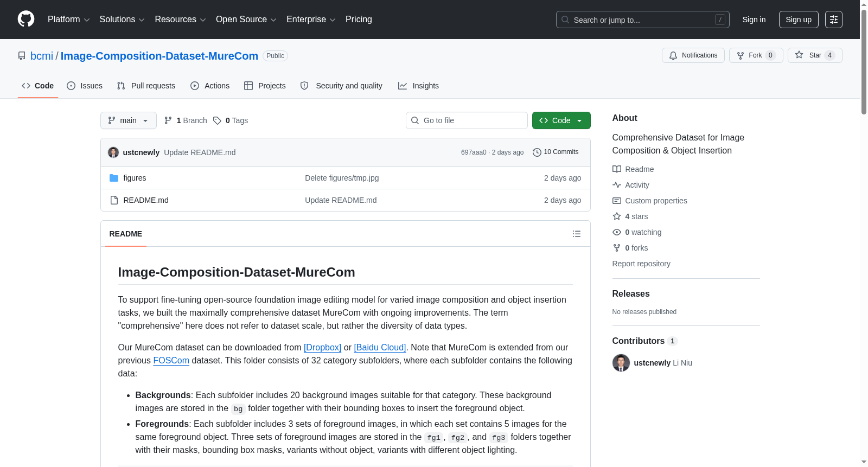The image size is (868, 467).
Task: Open 'Delete figures/tmp.jpg' commit message
Action: (342, 178)
